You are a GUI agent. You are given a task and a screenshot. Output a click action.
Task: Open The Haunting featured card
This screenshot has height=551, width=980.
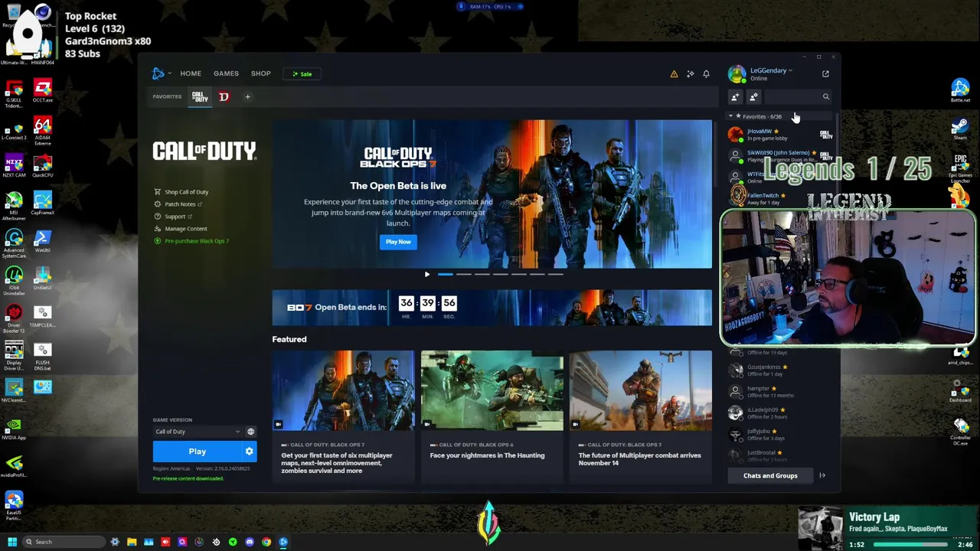coord(492,417)
